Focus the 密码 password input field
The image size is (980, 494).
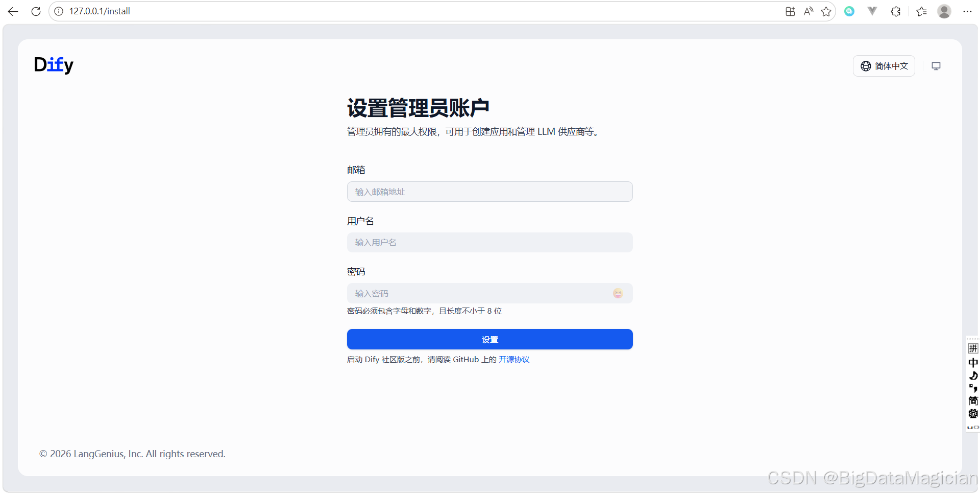[x=490, y=293]
